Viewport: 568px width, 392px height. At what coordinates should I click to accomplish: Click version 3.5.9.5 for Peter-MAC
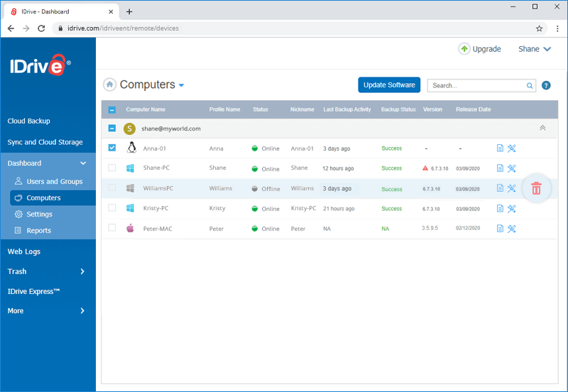430,228
